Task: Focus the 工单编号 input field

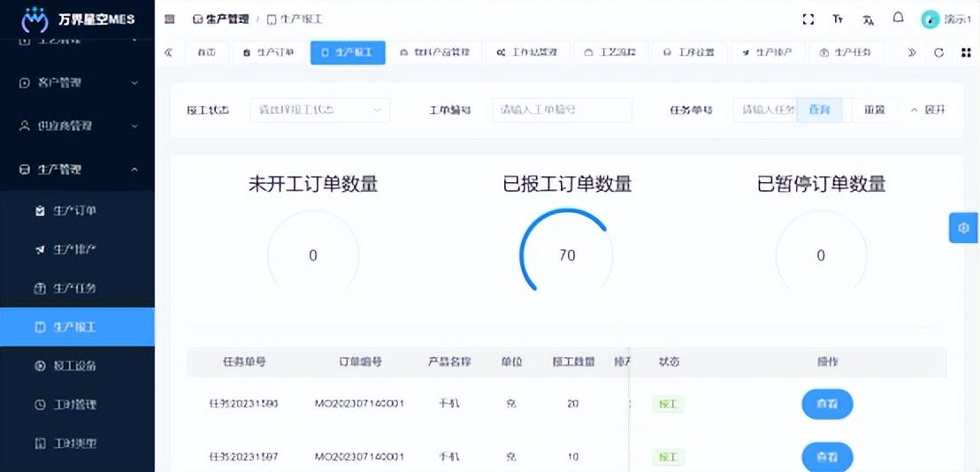Action: (x=562, y=110)
